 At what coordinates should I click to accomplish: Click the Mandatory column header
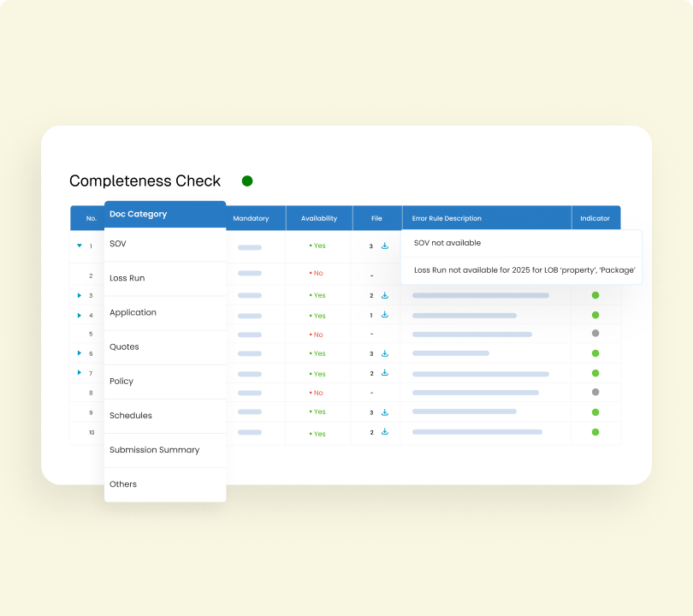click(252, 217)
